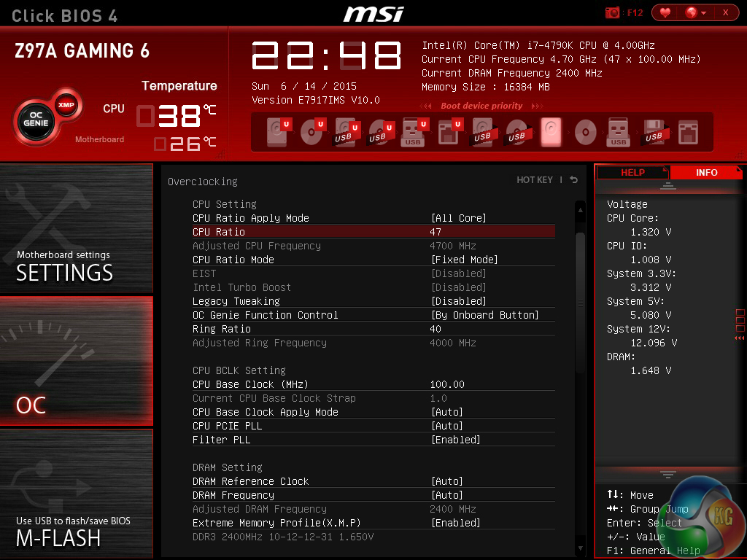
Task: Move boot device priority list right
Action: (537, 106)
